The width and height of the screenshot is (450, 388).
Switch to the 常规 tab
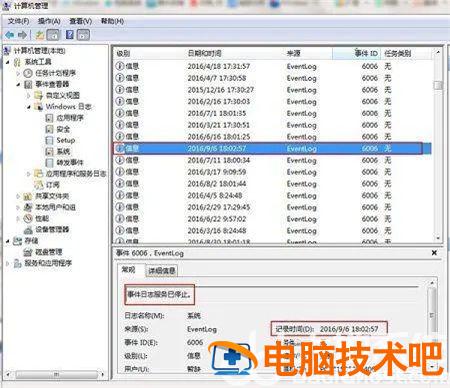129,270
